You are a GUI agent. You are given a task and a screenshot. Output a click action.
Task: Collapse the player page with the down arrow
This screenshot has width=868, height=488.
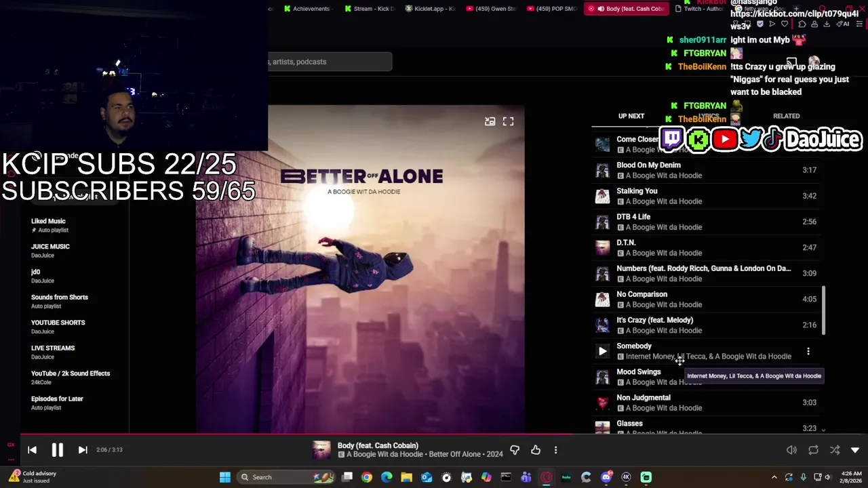(x=855, y=450)
